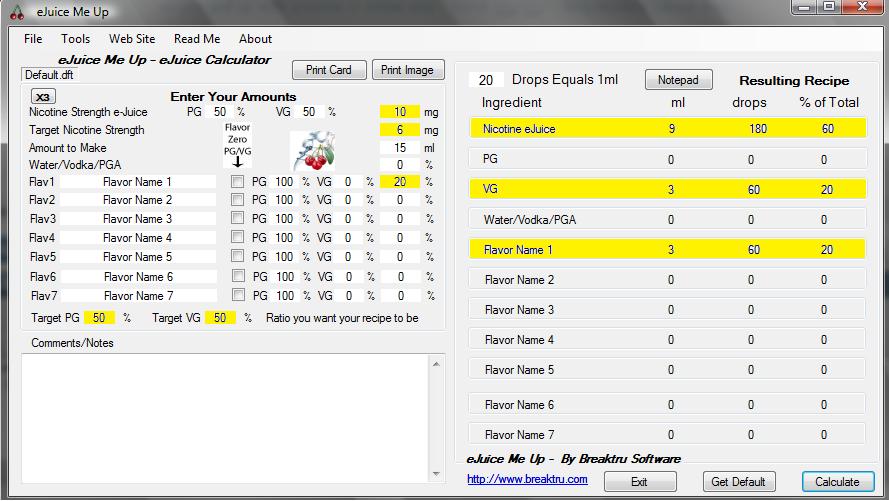This screenshot has height=501, width=889.
Task: Toggle Flav3 Flavor Zero PG/VG checkbox
Action: 238,218
